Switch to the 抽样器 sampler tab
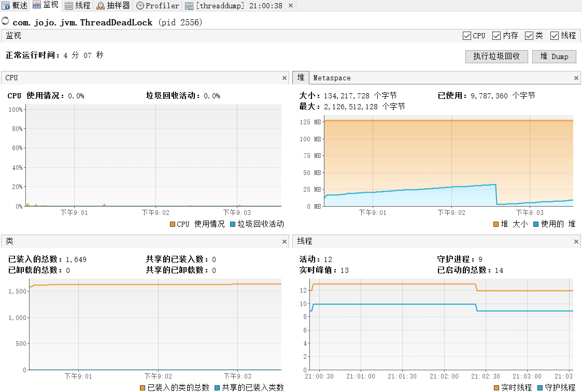The image size is (582, 392). [x=113, y=6]
